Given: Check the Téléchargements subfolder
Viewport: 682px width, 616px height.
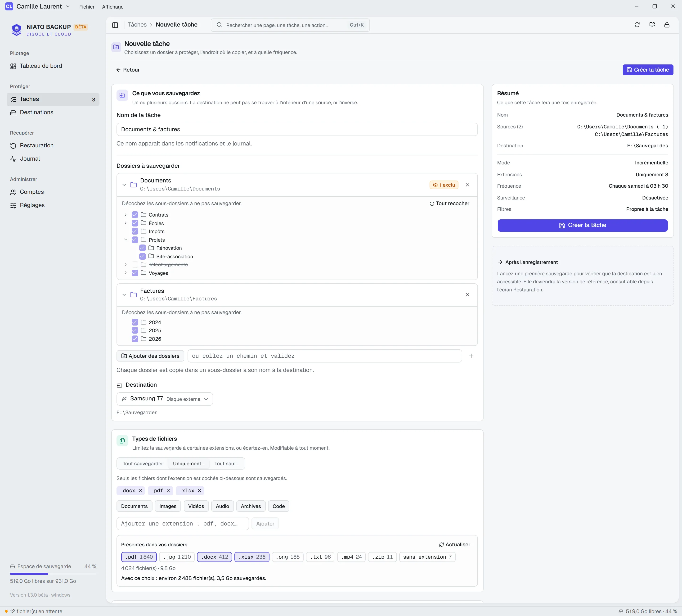Looking at the screenshot, I should pos(135,264).
